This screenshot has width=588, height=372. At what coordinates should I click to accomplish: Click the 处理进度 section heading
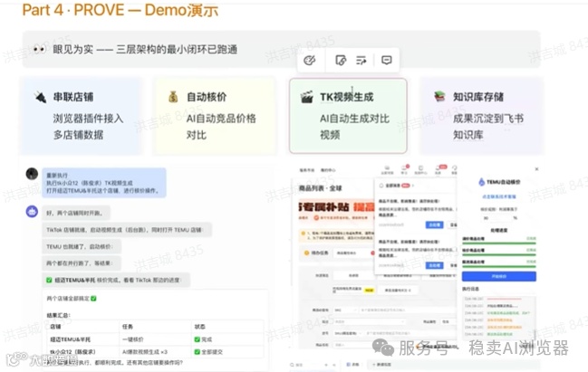click(x=498, y=231)
